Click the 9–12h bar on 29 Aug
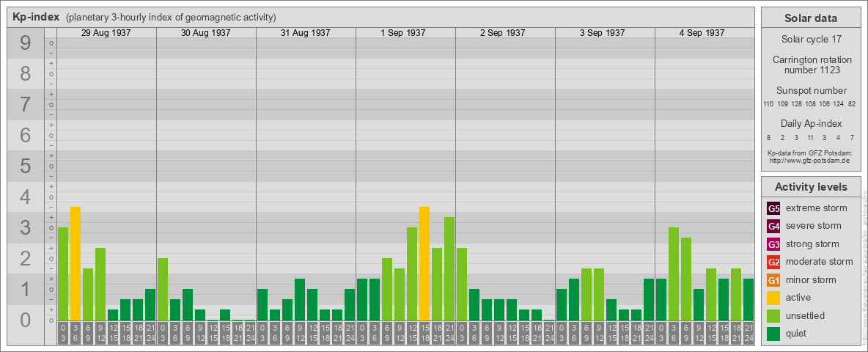868x352 pixels. point(100,284)
